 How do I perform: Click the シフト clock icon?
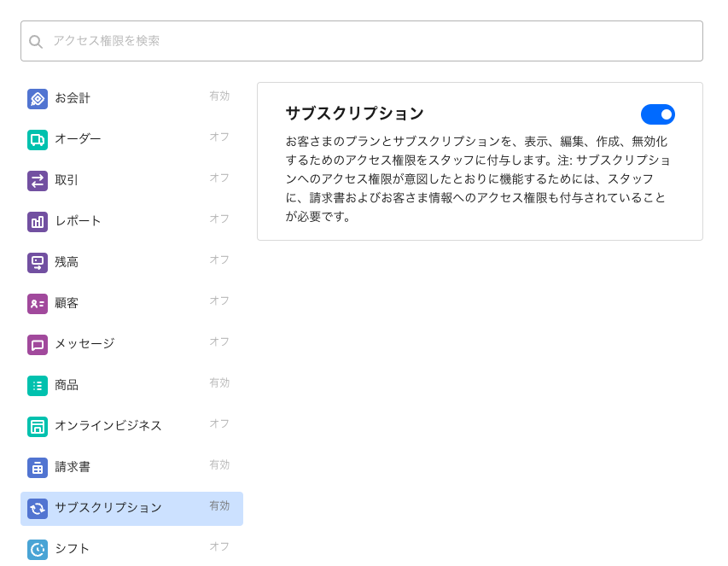click(38, 549)
